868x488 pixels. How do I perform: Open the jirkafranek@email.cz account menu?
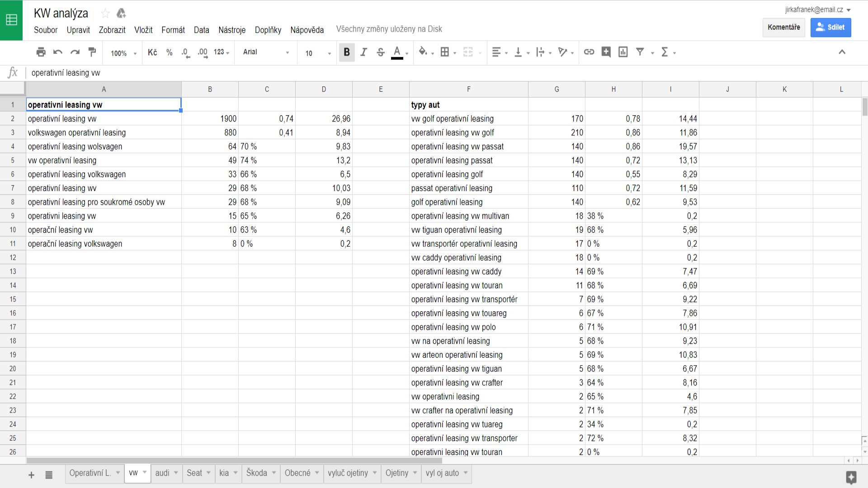[817, 9]
